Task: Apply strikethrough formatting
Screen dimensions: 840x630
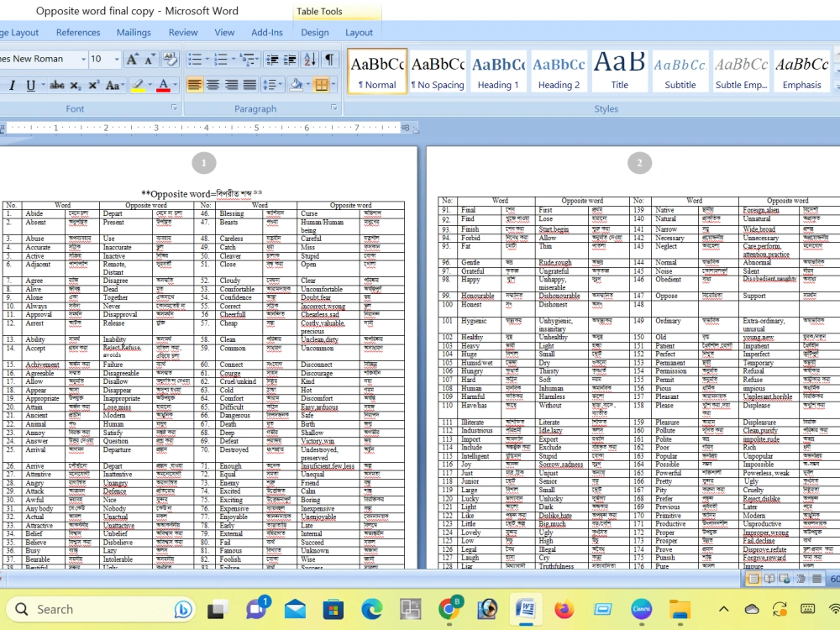Action: click(57, 85)
